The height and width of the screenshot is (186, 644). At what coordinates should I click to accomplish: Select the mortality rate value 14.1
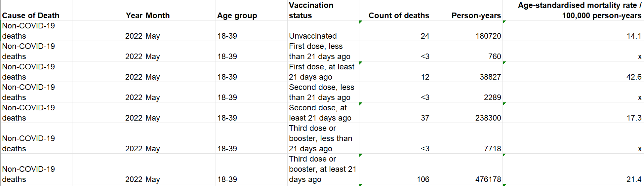(x=573, y=31)
